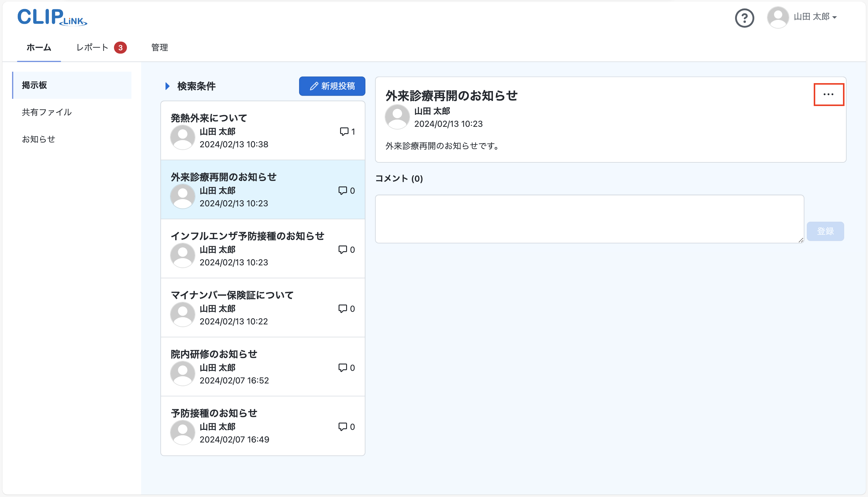Click the comment icon on 院内研修のお知らせ
Screen dimensions: 868x497
(x=342, y=368)
